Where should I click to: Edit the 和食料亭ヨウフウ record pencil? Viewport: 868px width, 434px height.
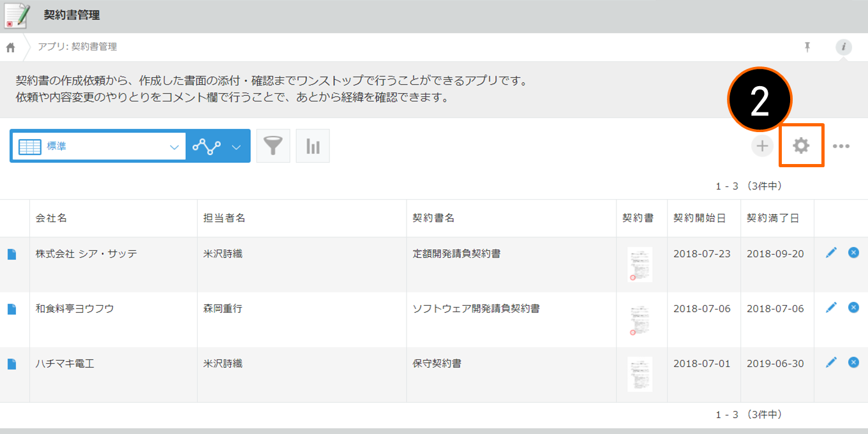pyautogui.click(x=831, y=308)
